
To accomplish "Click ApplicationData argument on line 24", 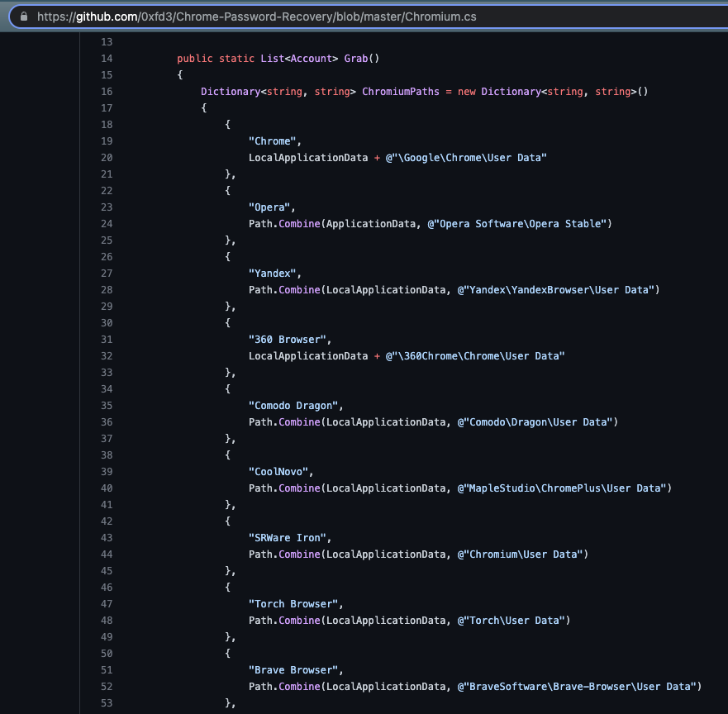I will click(x=371, y=224).
